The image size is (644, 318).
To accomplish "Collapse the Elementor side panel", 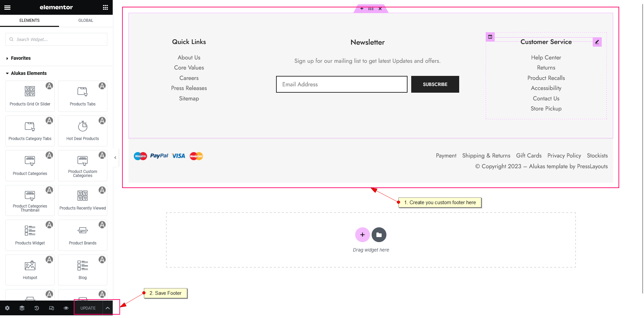I will (x=115, y=157).
